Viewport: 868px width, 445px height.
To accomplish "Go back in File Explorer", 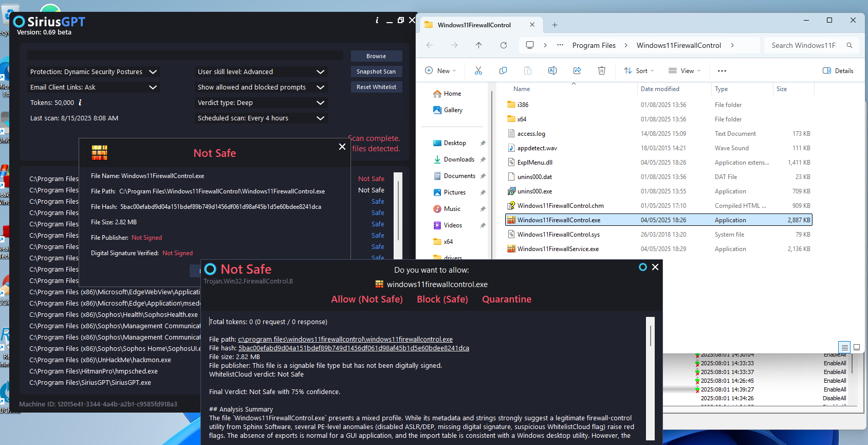I will [x=430, y=45].
